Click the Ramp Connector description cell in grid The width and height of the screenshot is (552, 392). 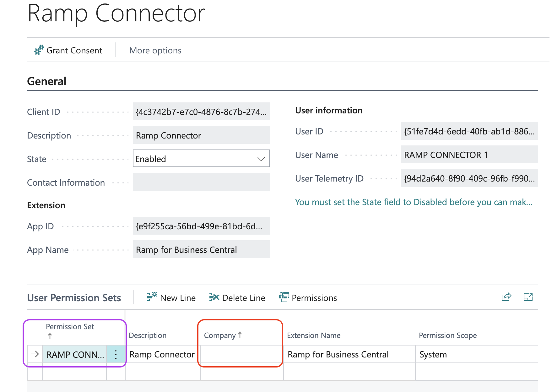tap(163, 354)
